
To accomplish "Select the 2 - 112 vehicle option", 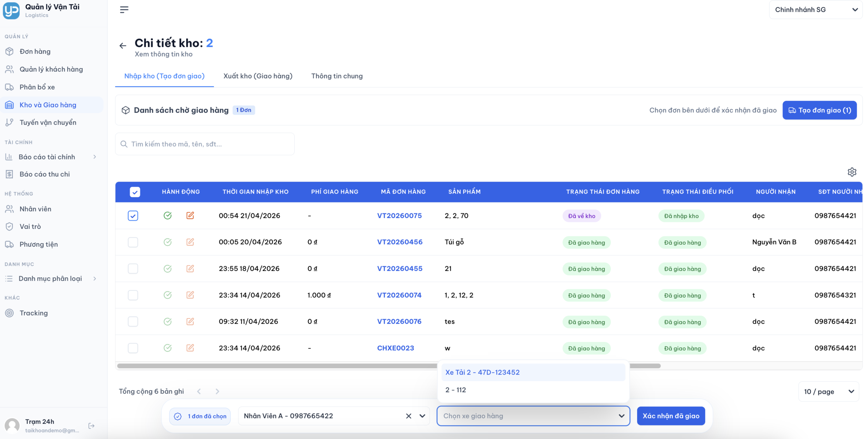I will 533,390.
